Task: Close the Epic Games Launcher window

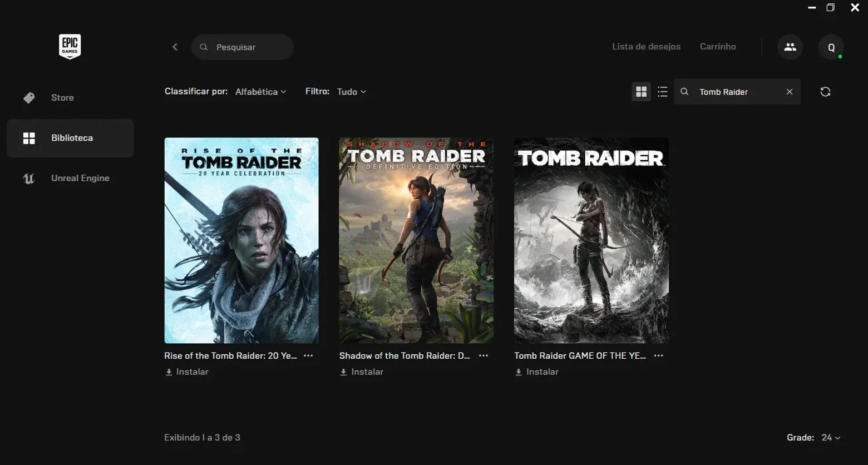Action: pos(855,8)
